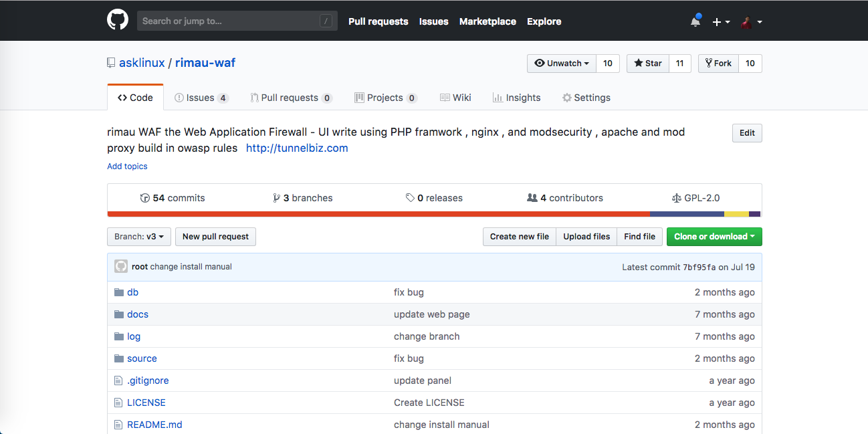Open the user avatar menu
Screen dimensions: 868x434
(751, 22)
